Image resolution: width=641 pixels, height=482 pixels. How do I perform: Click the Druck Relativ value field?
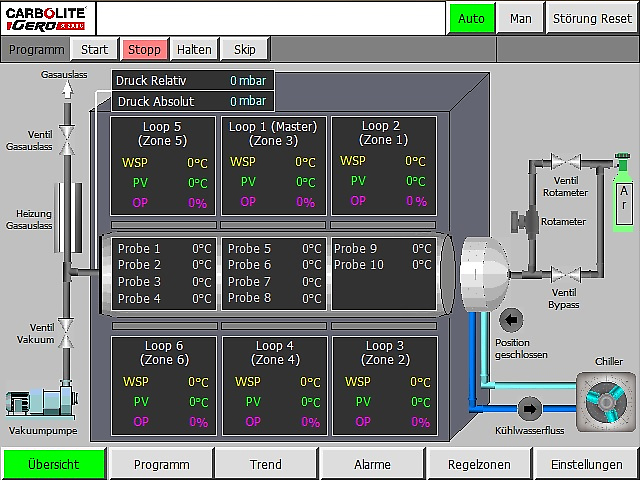(x=248, y=81)
